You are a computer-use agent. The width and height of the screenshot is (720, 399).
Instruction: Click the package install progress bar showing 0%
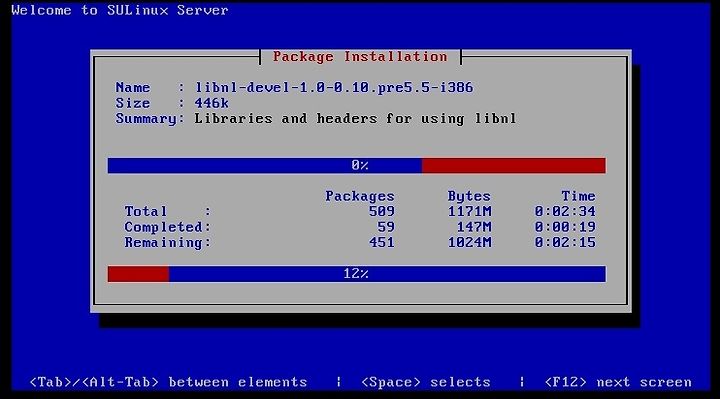(x=357, y=165)
